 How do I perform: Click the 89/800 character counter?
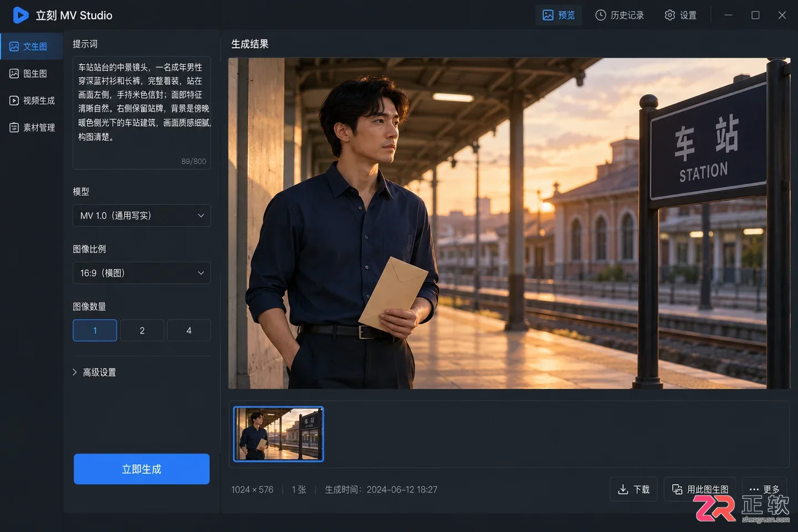click(x=193, y=161)
